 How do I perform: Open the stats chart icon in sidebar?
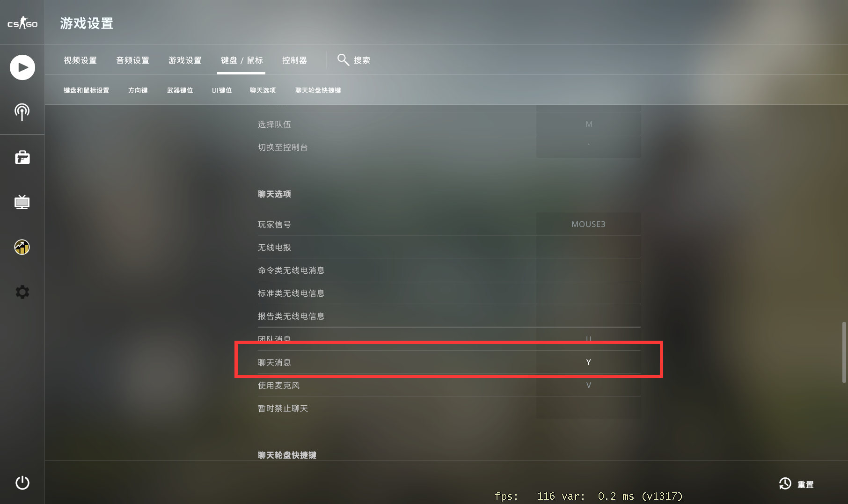(x=22, y=247)
